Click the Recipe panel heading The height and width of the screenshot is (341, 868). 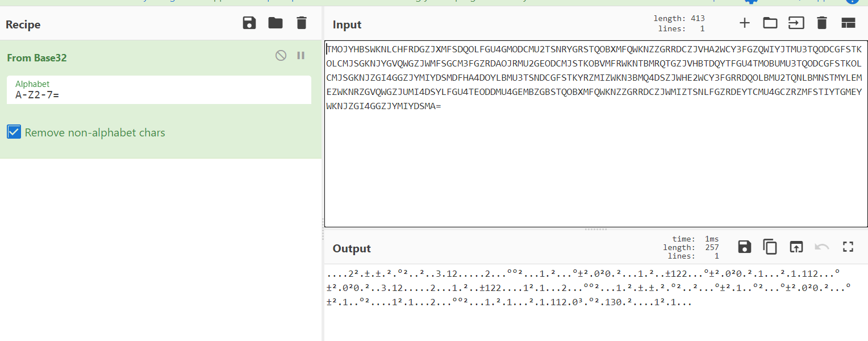(23, 24)
